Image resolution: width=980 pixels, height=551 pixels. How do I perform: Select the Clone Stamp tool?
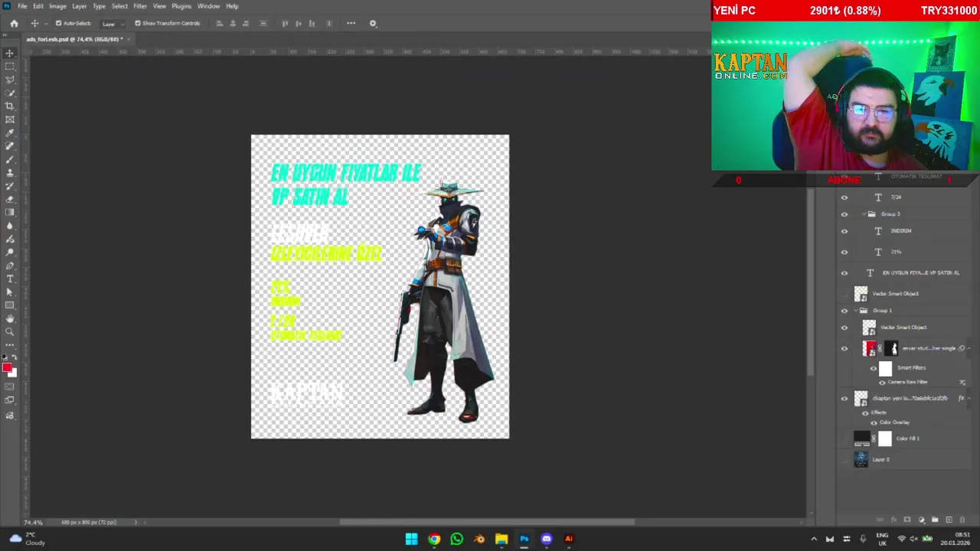(x=10, y=173)
